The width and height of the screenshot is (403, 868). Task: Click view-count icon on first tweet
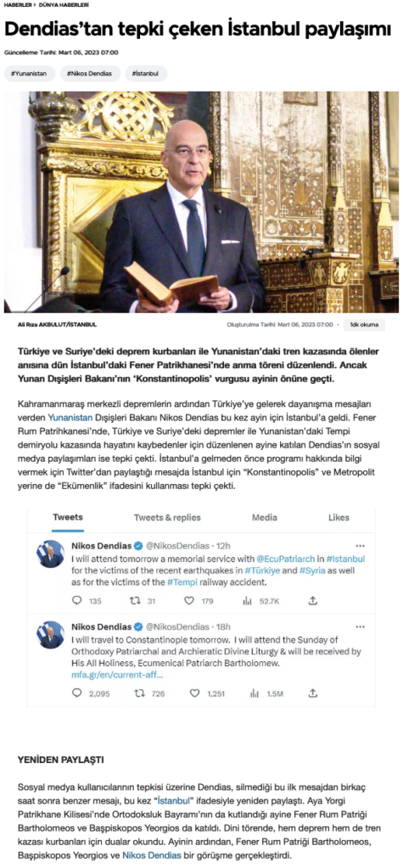tap(247, 601)
